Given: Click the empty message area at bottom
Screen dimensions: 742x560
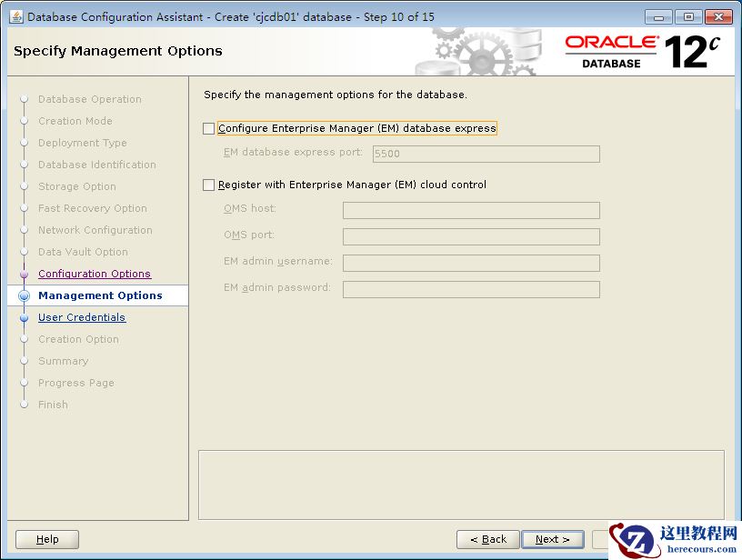Looking at the screenshot, I should pyautogui.click(x=461, y=485).
